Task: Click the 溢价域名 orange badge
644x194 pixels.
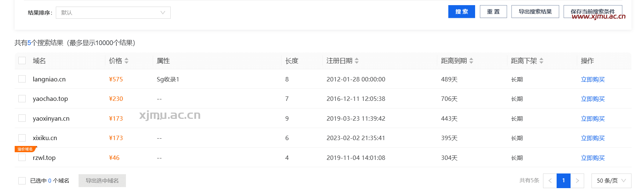Action: coord(25,149)
